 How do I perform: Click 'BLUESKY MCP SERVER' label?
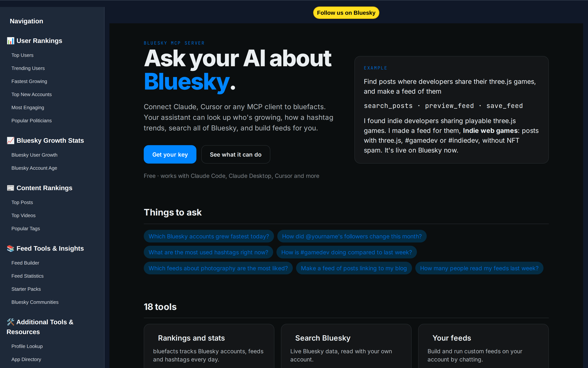[174, 43]
